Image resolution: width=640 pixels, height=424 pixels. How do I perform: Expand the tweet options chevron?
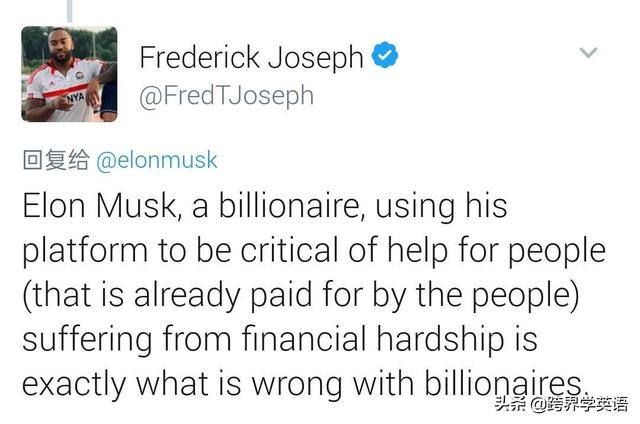(x=588, y=52)
